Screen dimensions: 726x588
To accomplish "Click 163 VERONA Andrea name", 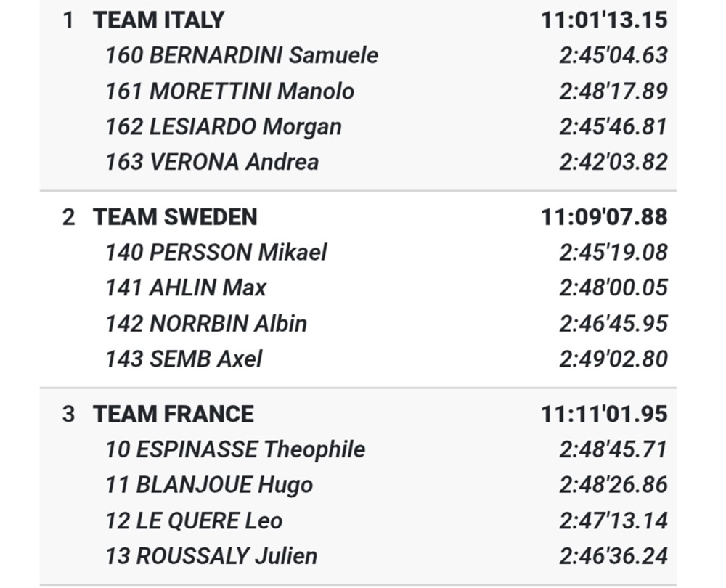I will [x=212, y=162].
